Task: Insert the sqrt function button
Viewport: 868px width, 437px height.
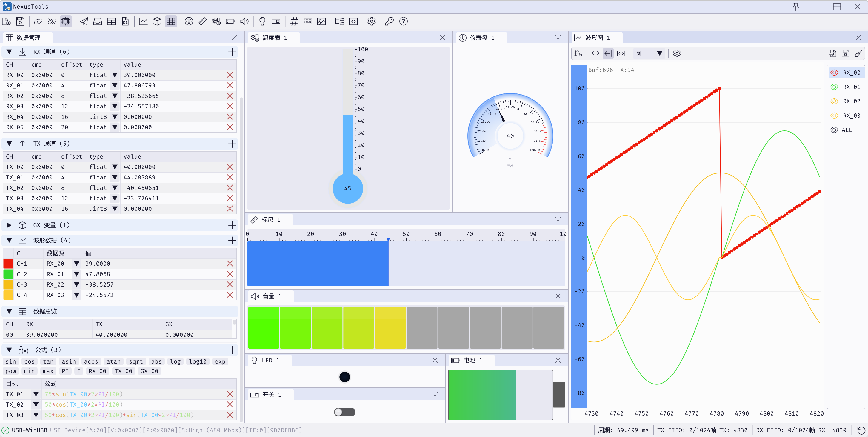Action: 136,361
